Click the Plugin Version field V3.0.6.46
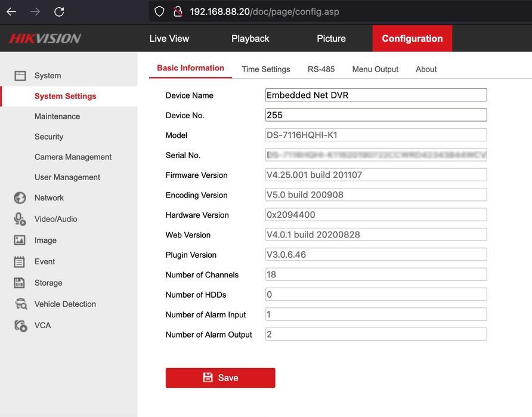Screen dimensions: 532x417 point(376,255)
